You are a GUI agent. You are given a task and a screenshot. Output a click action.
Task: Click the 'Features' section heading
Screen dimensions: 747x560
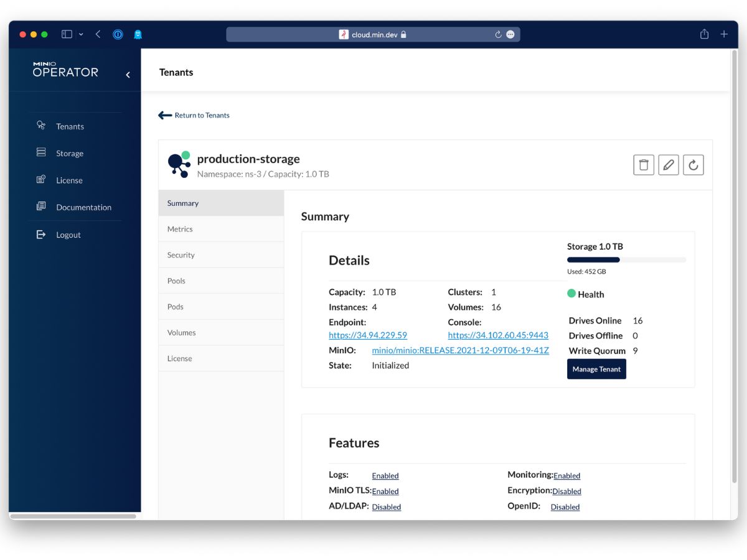pyautogui.click(x=354, y=443)
